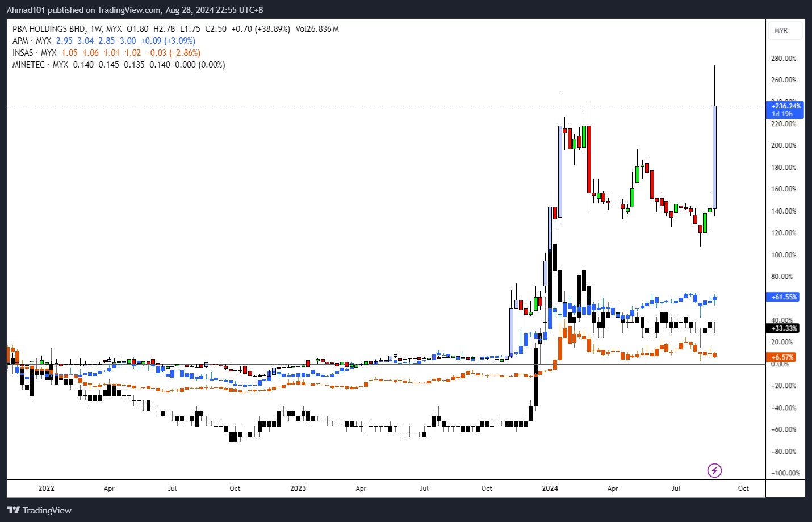Click the -100.00% scale label
Screen dimensions: 812x522
click(785, 473)
